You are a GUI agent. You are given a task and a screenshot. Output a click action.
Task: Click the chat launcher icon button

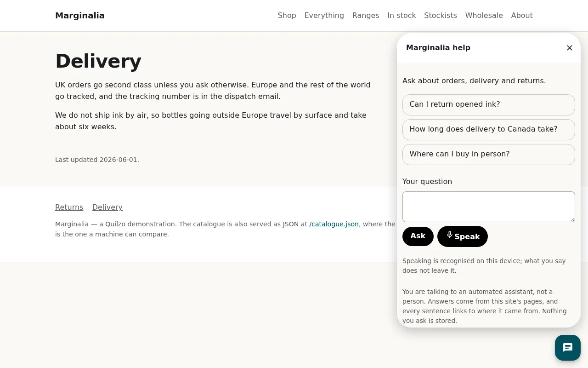(568, 348)
